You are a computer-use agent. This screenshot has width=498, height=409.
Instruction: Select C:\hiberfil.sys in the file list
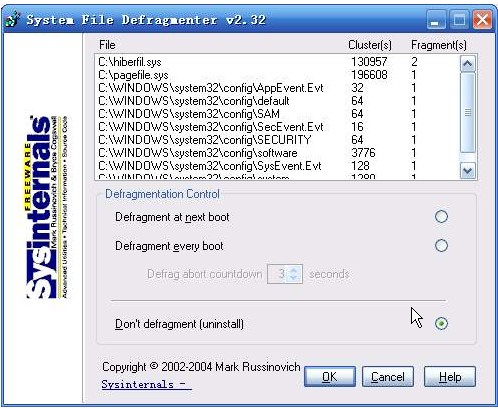(x=277, y=62)
